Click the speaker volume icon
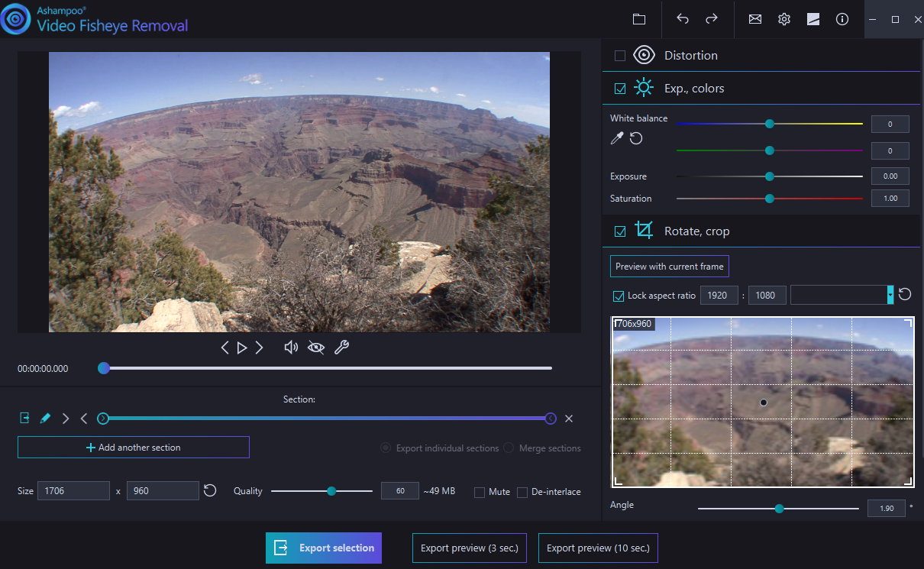Image resolution: width=924 pixels, height=569 pixels. pyautogui.click(x=291, y=348)
